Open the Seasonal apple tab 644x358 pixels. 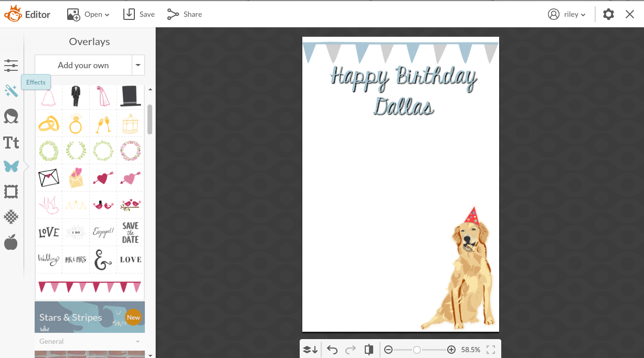click(11, 242)
